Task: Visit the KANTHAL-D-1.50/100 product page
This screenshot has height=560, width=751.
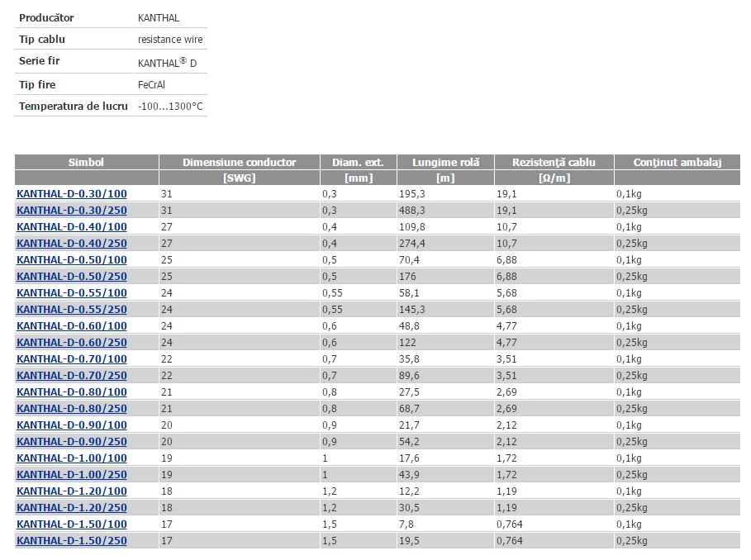Action: pyautogui.click(x=72, y=524)
